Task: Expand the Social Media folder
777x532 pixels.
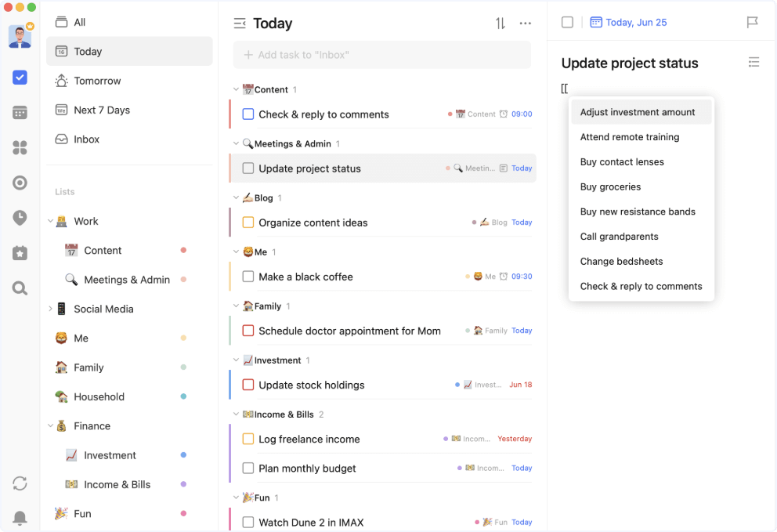Action: coord(51,309)
